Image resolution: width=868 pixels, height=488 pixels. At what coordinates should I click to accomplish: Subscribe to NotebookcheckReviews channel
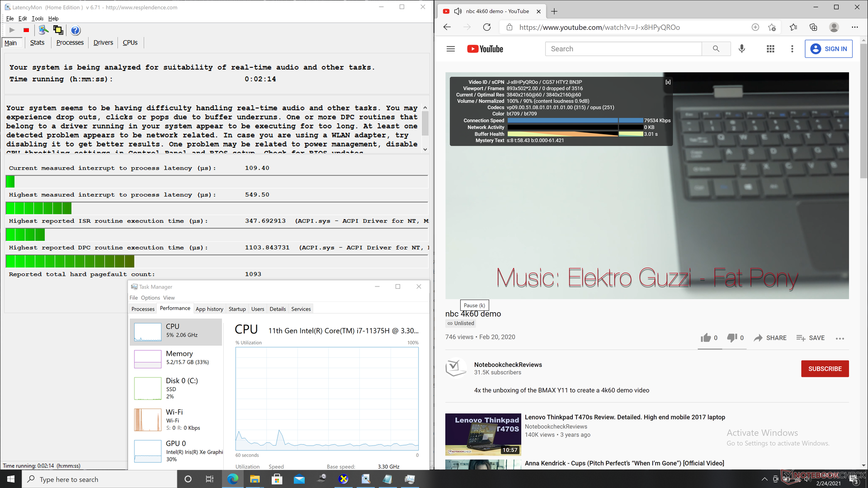point(825,369)
